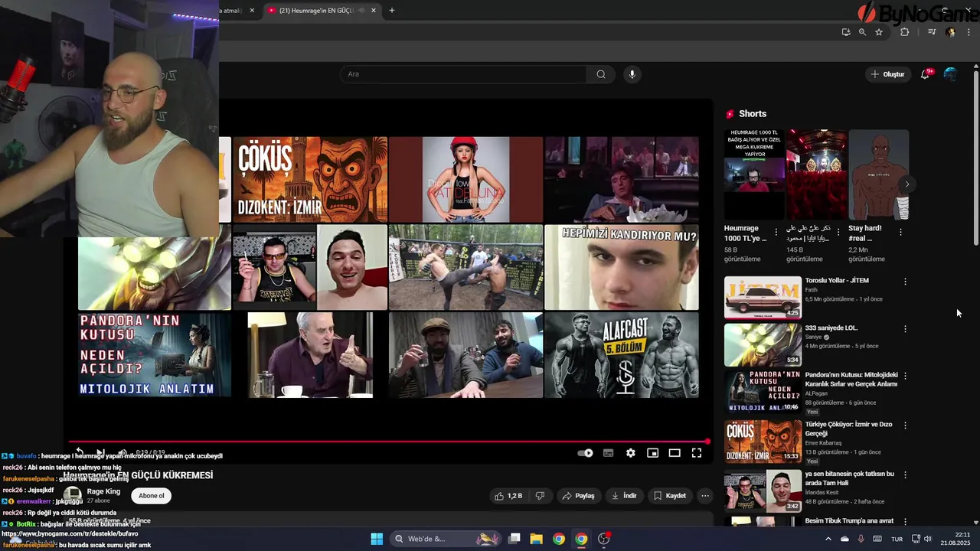Open Toroslu Yollar - JİTEM video title
The height and width of the screenshot is (551, 980).
click(x=837, y=281)
